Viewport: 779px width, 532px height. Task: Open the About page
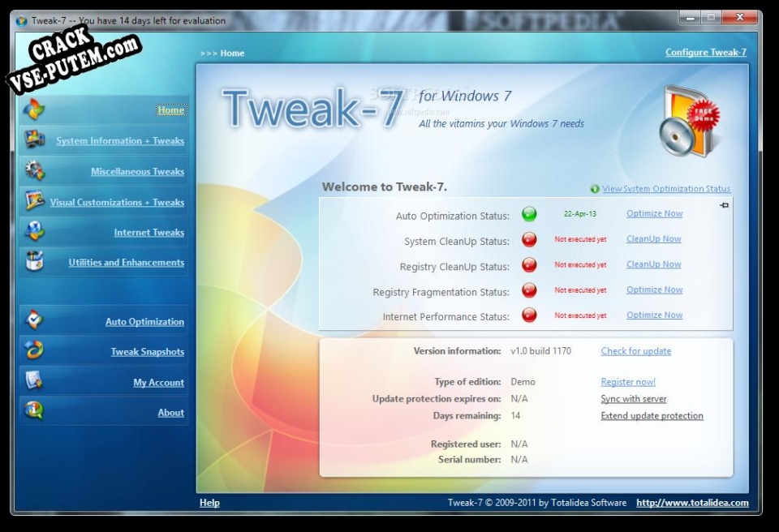(171, 412)
